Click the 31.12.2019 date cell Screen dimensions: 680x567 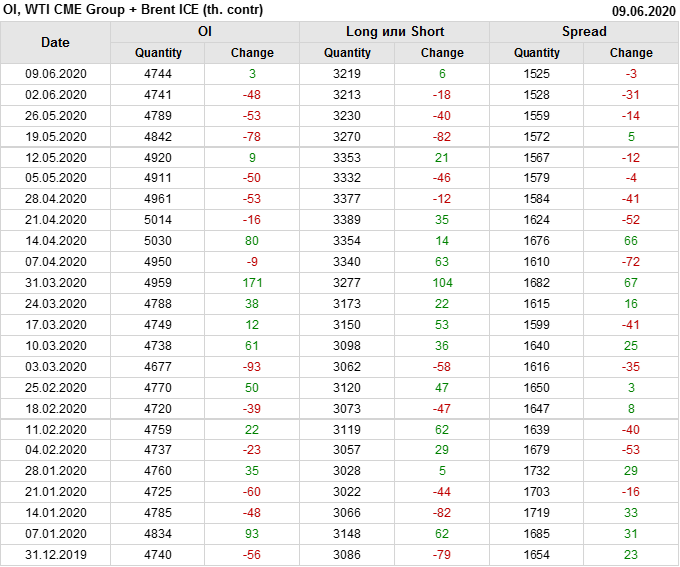(56, 554)
